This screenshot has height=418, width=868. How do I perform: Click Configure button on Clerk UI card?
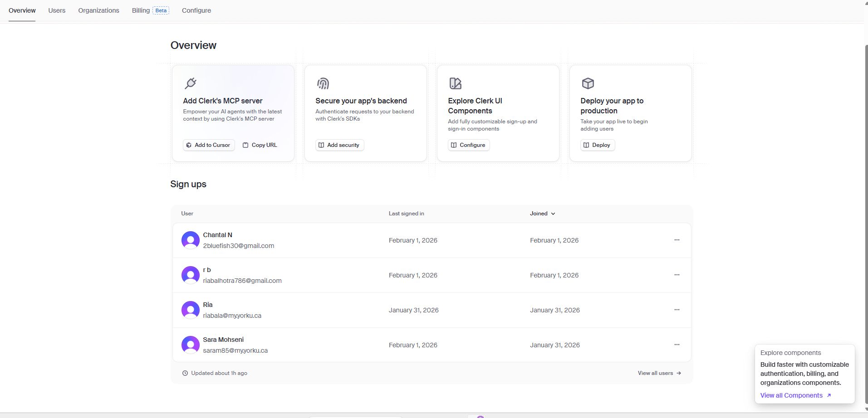[x=469, y=145]
